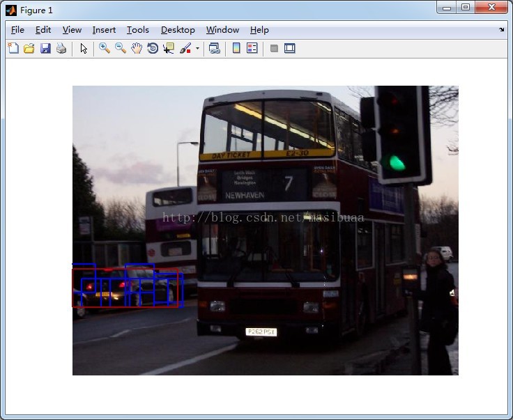Viewport: 513px width, 420px height.
Task: Insert a Legend from the toolbar
Action: pyautogui.click(x=252, y=48)
